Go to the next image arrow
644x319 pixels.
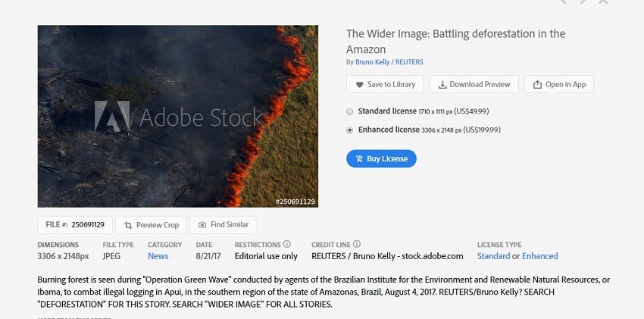583,2
